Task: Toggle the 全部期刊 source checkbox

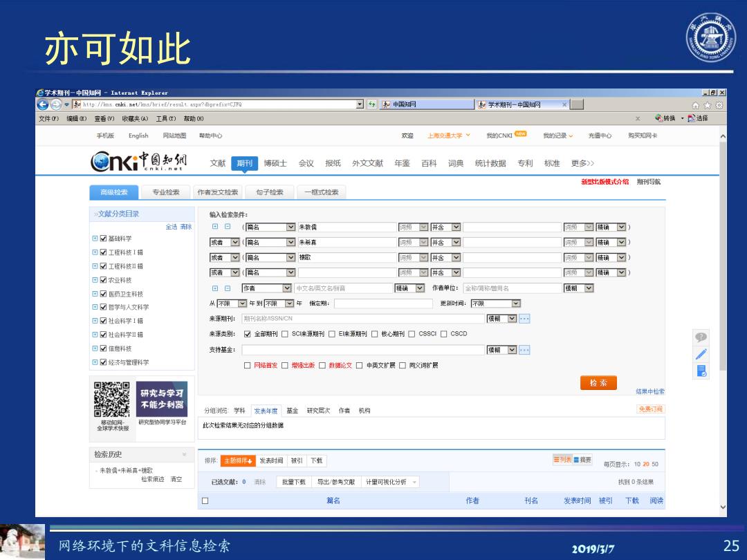Action: (247, 335)
